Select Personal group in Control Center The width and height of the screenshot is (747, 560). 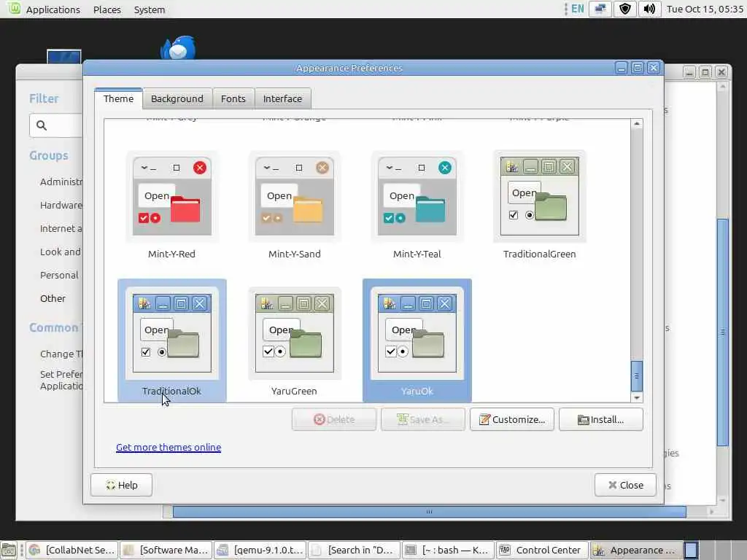point(59,275)
